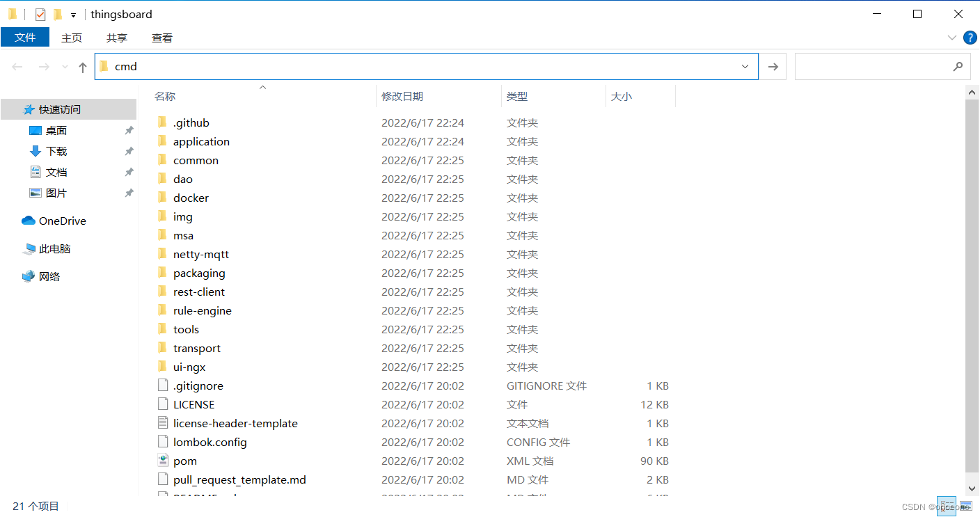Expand the ribbon with the chevron
The width and height of the screenshot is (980, 517).
(952, 38)
